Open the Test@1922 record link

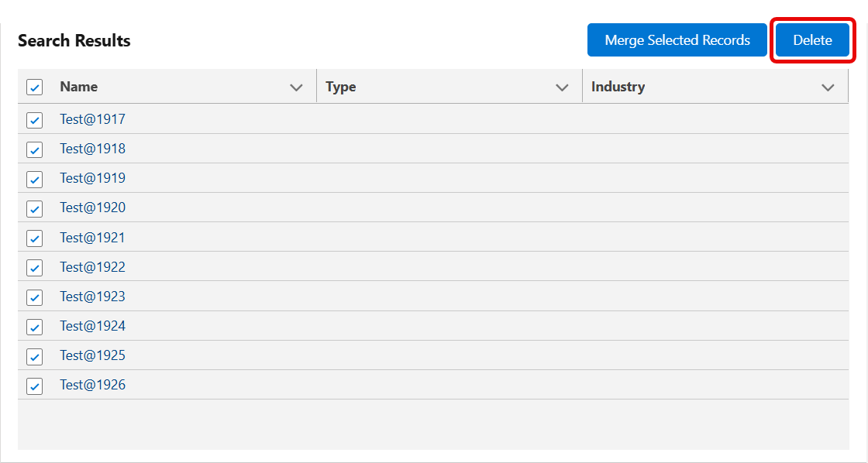92,266
